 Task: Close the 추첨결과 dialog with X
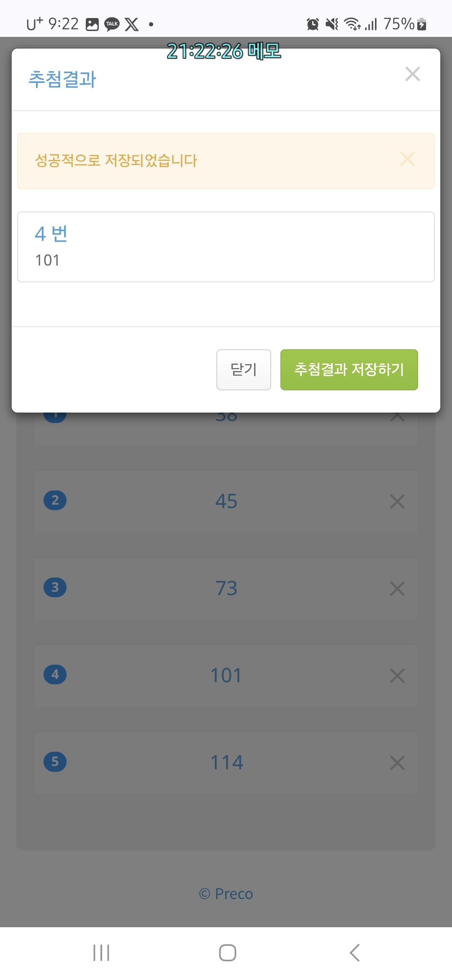[x=412, y=74]
